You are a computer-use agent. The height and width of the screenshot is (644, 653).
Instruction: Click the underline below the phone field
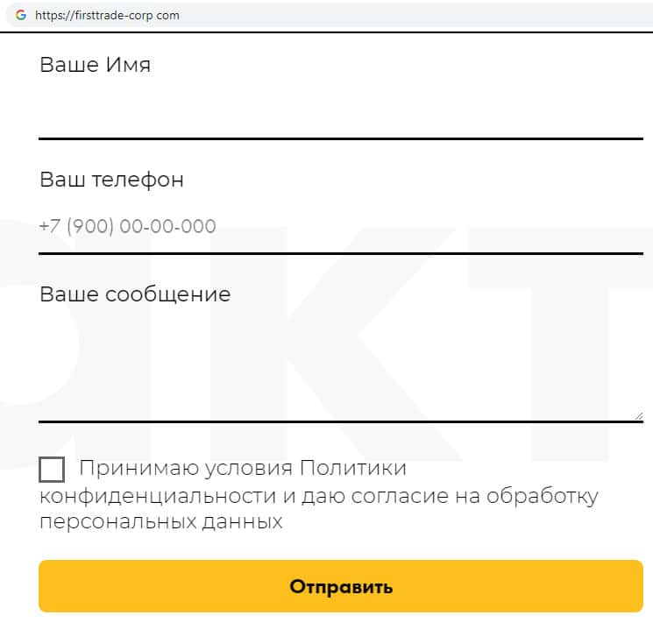340,253
